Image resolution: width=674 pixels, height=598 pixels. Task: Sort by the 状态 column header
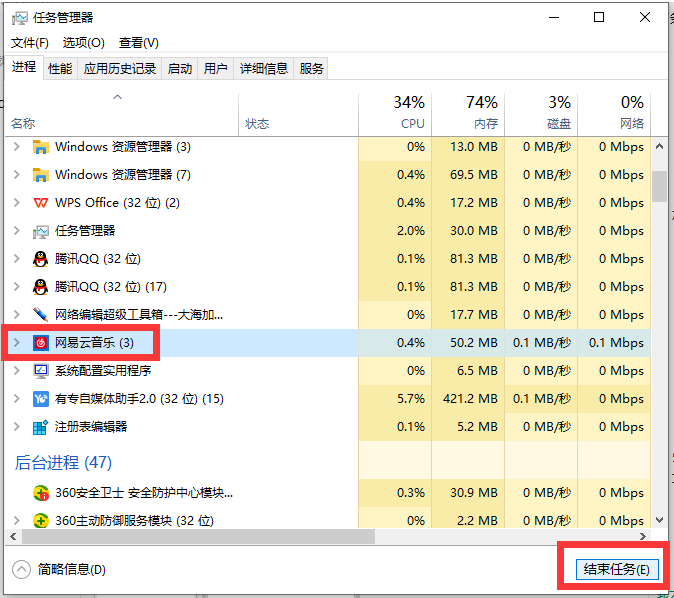(298, 114)
